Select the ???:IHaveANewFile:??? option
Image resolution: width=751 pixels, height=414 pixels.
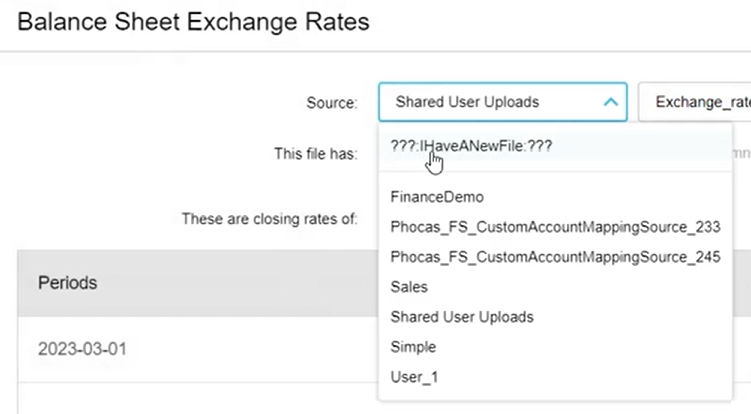click(472, 146)
